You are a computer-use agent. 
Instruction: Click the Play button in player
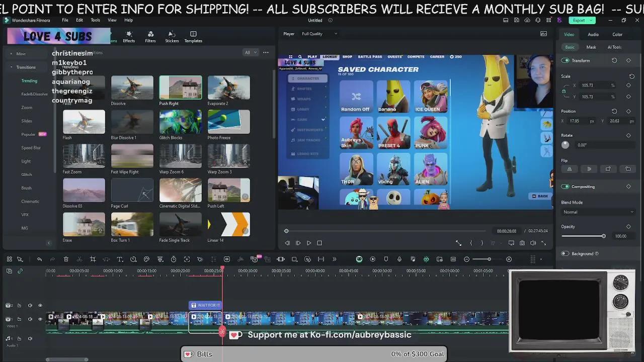[x=309, y=243]
